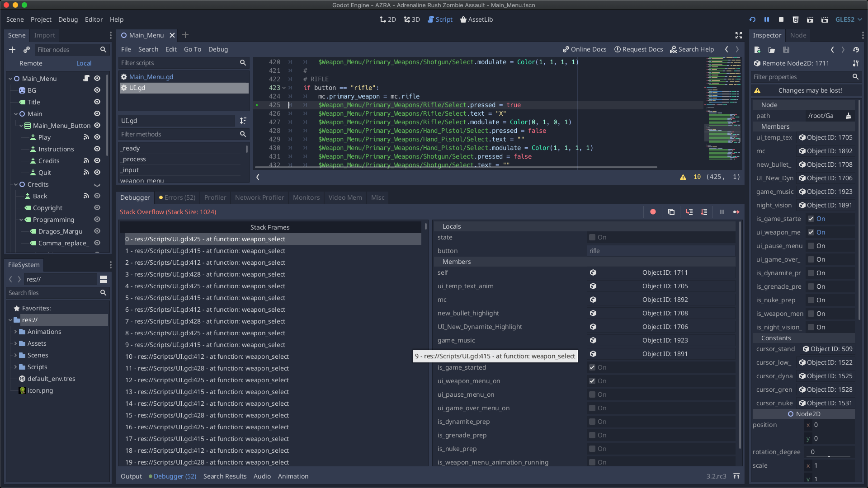Select the Step Over debugger icon
The width and height of the screenshot is (868, 488).
point(704,212)
